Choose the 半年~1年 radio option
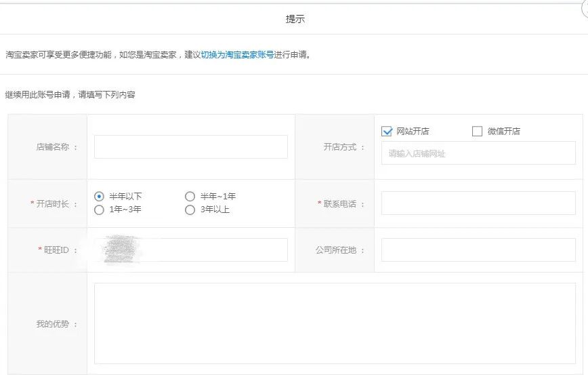This screenshot has width=588, height=375. (190, 197)
